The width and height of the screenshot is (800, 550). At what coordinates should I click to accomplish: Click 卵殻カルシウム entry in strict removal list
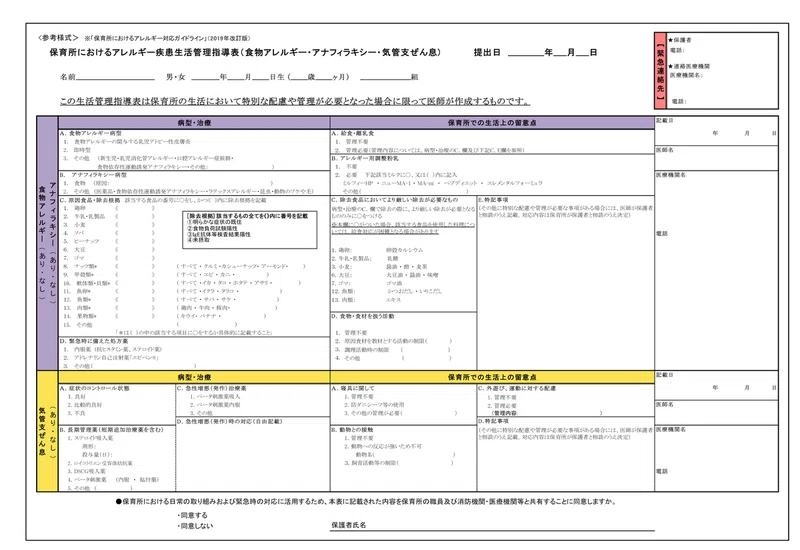pyautogui.click(x=405, y=250)
